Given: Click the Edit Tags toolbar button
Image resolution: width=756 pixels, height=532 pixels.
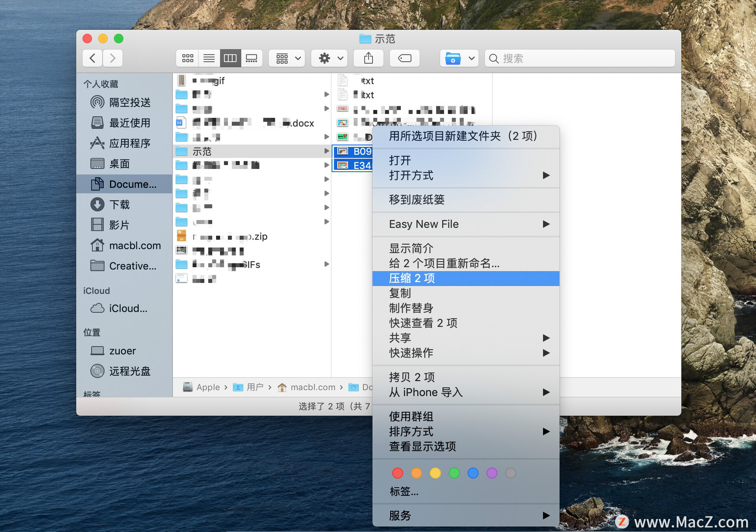Looking at the screenshot, I should (x=404, y=58).
